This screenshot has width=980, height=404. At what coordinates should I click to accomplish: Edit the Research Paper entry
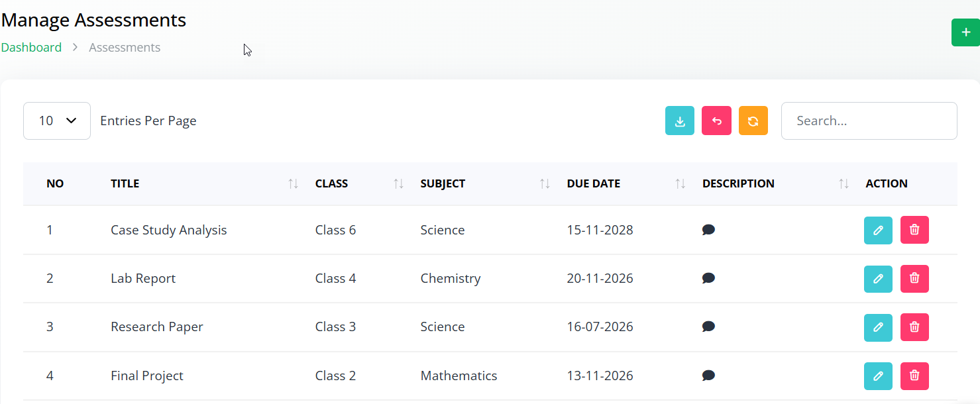878,327
